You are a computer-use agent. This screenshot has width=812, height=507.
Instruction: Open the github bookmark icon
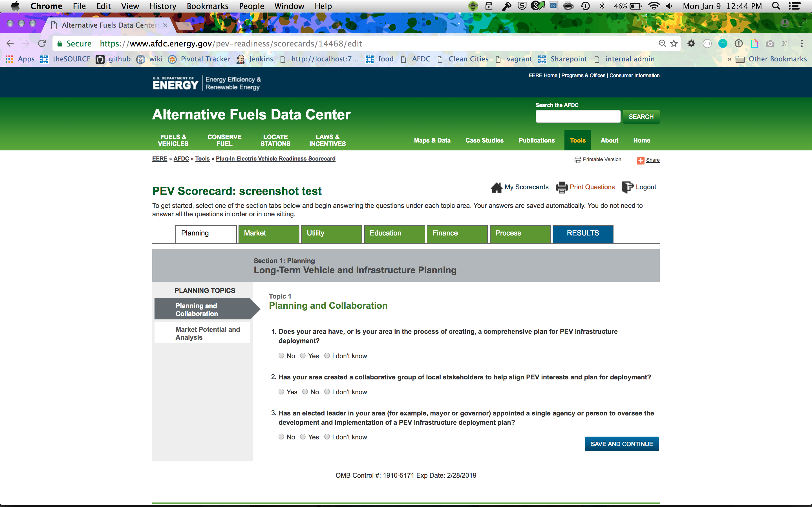point(100,59)
